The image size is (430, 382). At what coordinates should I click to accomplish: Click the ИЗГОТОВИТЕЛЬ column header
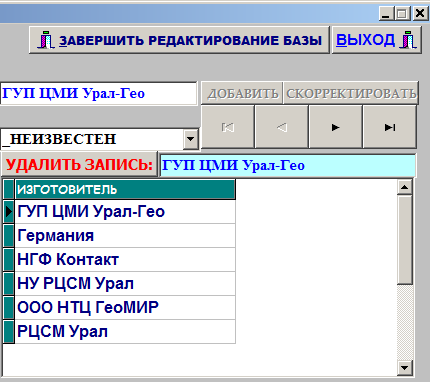[125, 190]
